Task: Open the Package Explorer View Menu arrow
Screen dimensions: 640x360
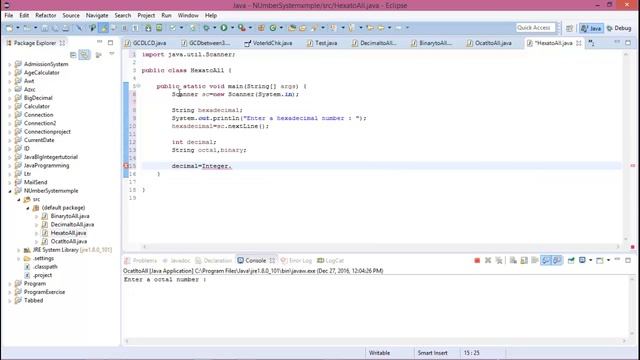Action: pos(111,55)
